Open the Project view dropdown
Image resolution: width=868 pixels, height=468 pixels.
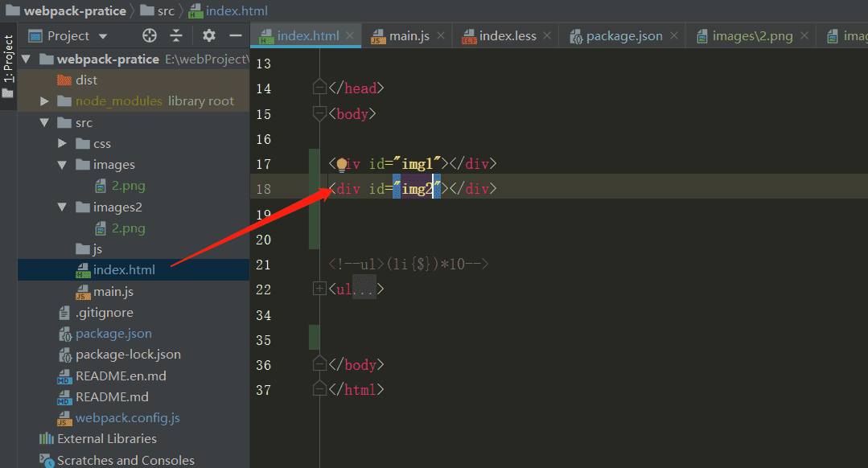coord(103,36)
